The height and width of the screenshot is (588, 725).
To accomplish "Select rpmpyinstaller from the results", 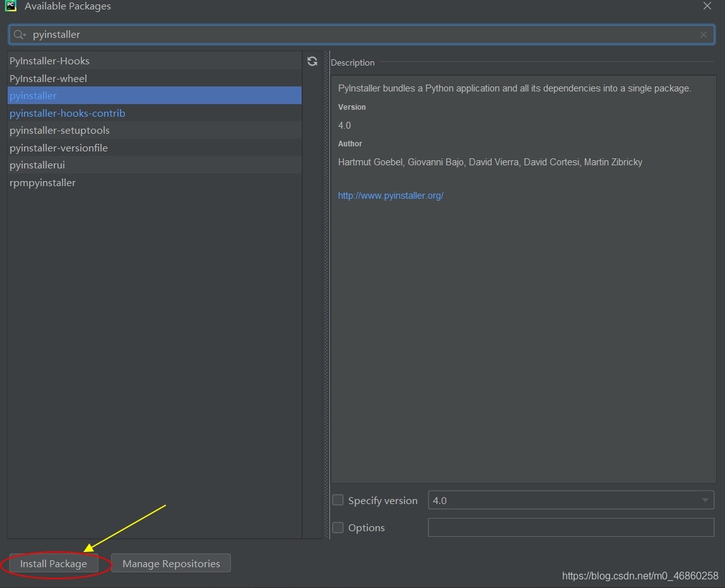I will click(x=42, y=183).
